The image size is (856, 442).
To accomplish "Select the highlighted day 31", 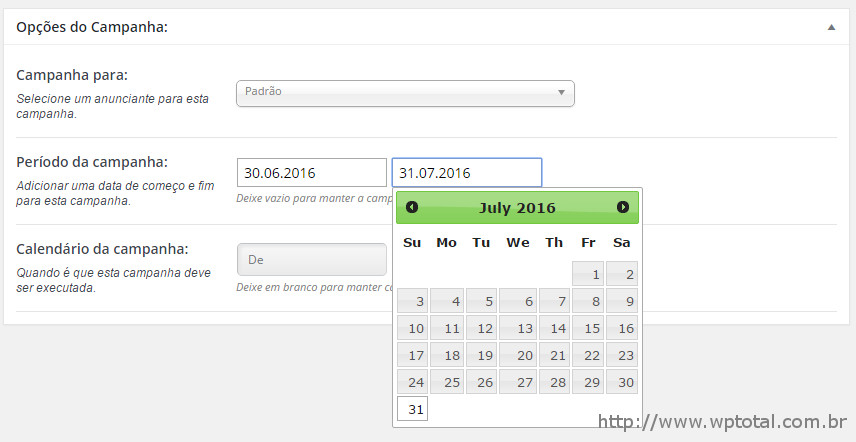I will (412, 409).
